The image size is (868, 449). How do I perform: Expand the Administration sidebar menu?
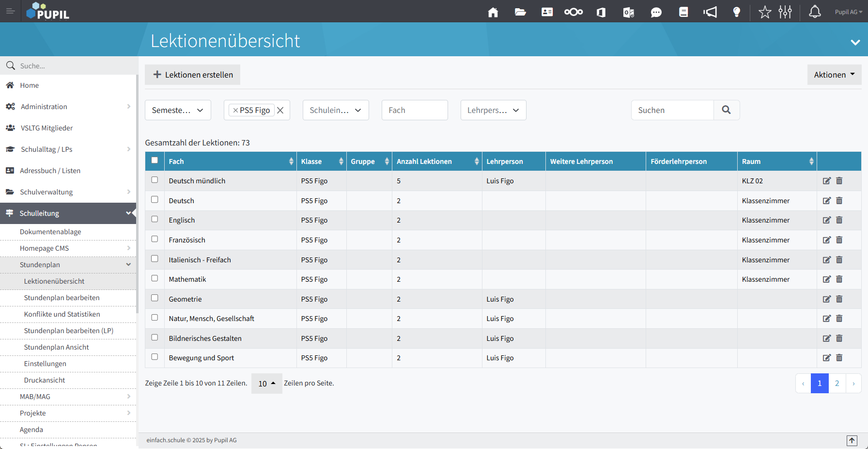tap(68, 107)
